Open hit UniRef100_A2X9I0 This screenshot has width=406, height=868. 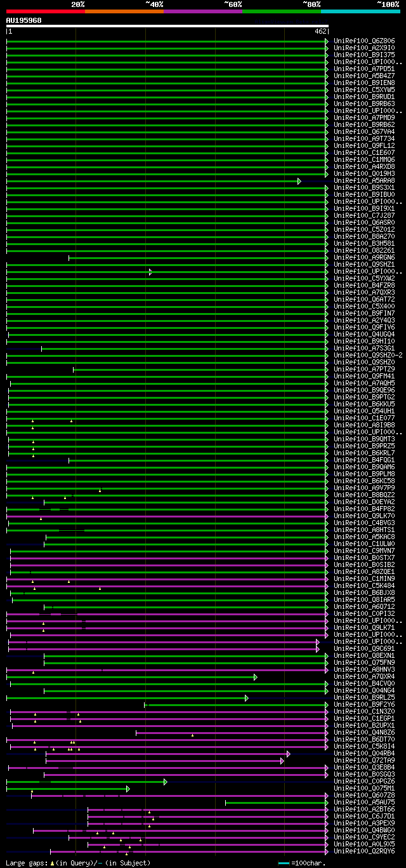(x=364, y=48)
